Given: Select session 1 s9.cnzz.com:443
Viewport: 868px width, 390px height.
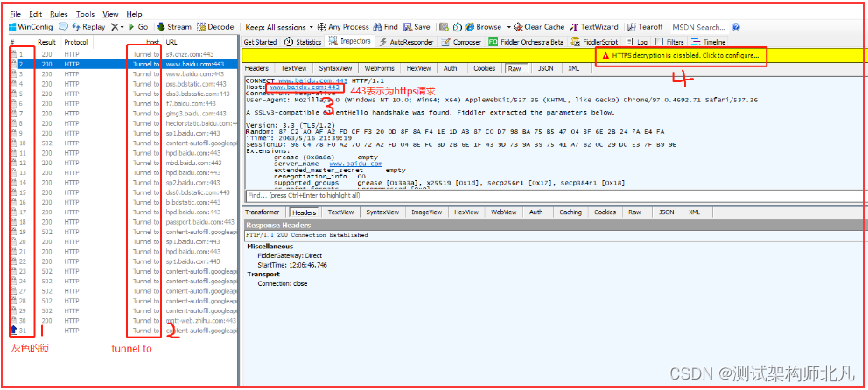Looking at the screenshot, I should click(x=122, y=54).
